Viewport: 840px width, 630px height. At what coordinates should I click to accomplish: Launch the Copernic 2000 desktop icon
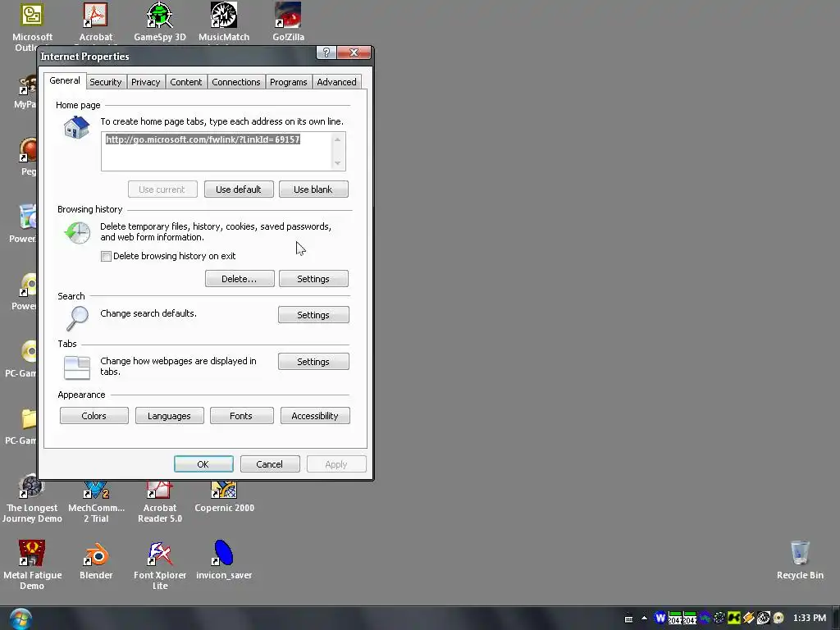point(224,497)
